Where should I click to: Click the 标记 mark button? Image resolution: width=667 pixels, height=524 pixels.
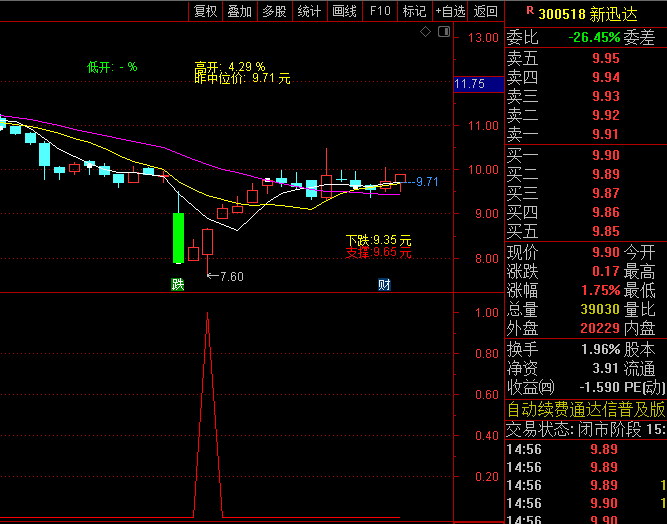[x=415, y=11]
